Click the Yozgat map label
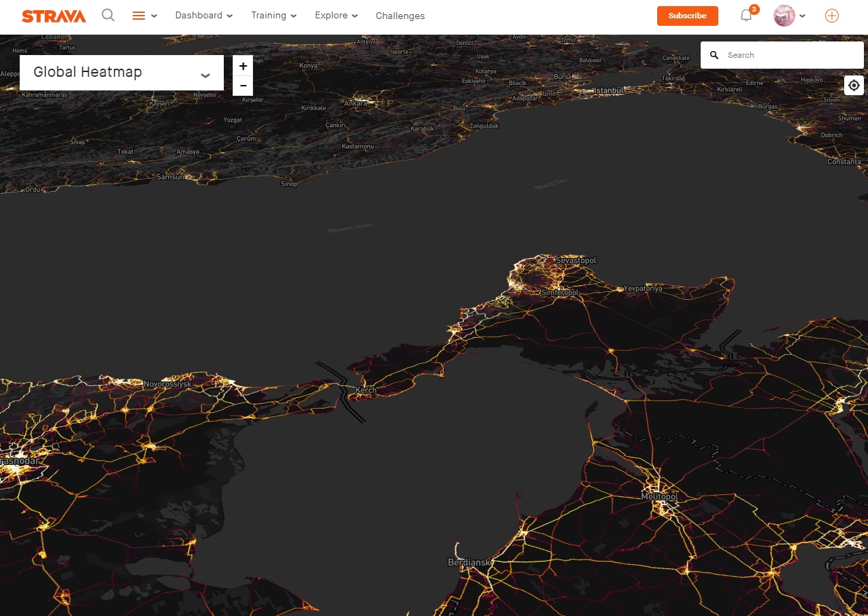868x616 pixels. [233, 120]
